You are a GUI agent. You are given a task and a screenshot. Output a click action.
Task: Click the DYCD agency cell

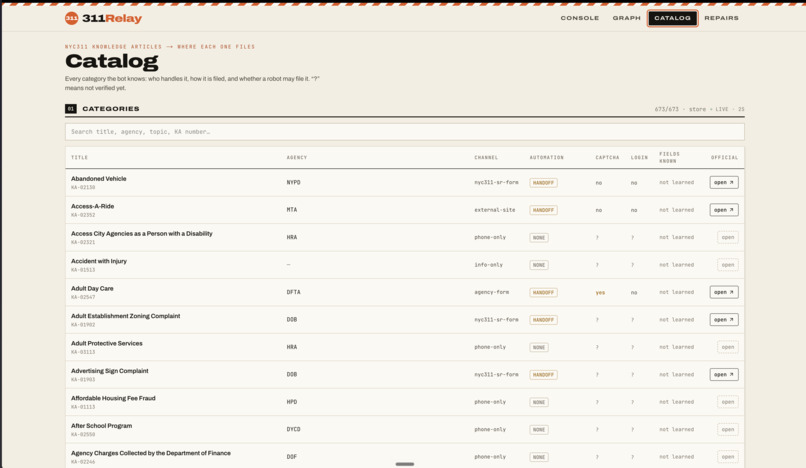click(x=294, y=429)
